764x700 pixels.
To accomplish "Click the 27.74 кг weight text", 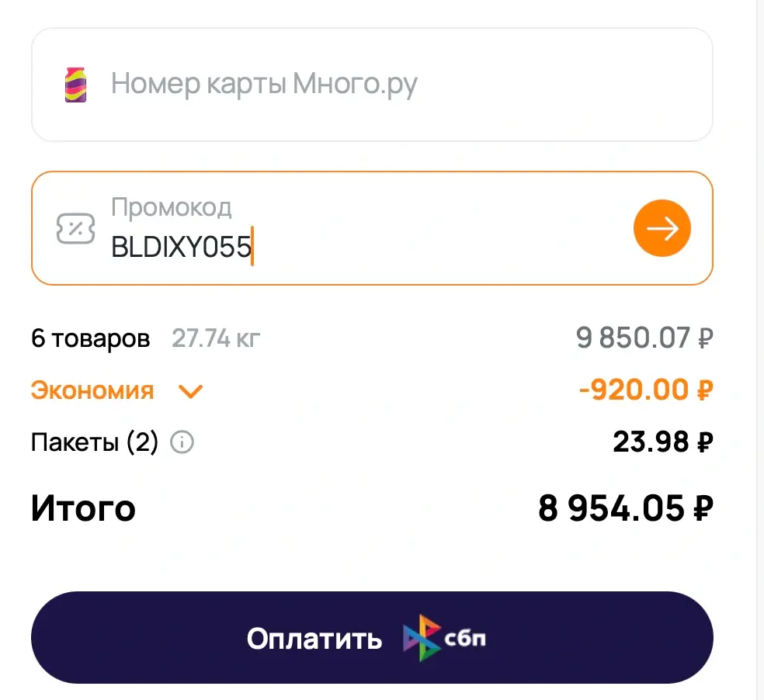I will tap(217, 338).
